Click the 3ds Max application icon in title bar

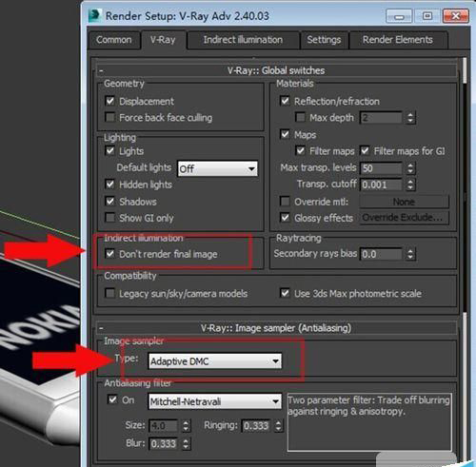pos(95,15)
